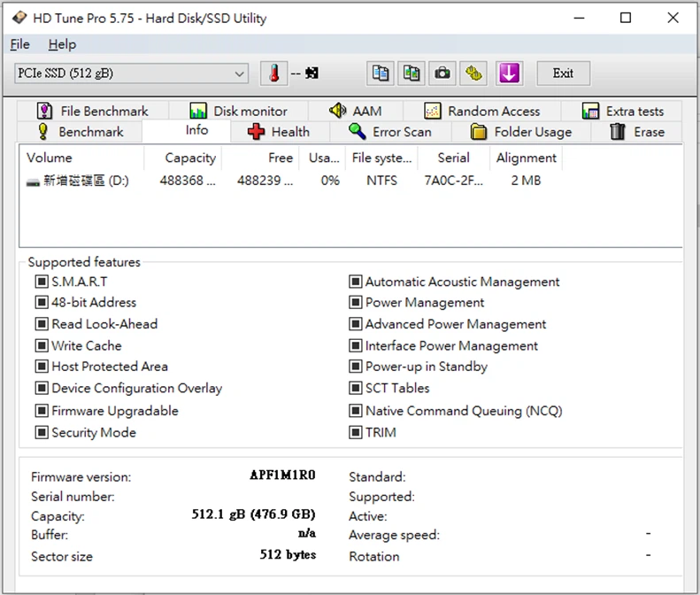The height and width of the screenshot is (595, 700).
Task: Click the 512 bytes sector size value
Action: 288,555
